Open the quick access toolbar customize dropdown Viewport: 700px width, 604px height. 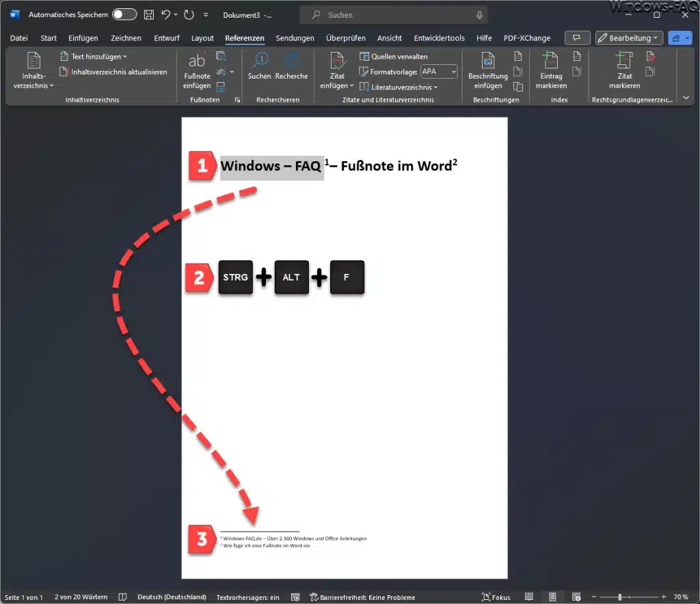click(205, 15)
